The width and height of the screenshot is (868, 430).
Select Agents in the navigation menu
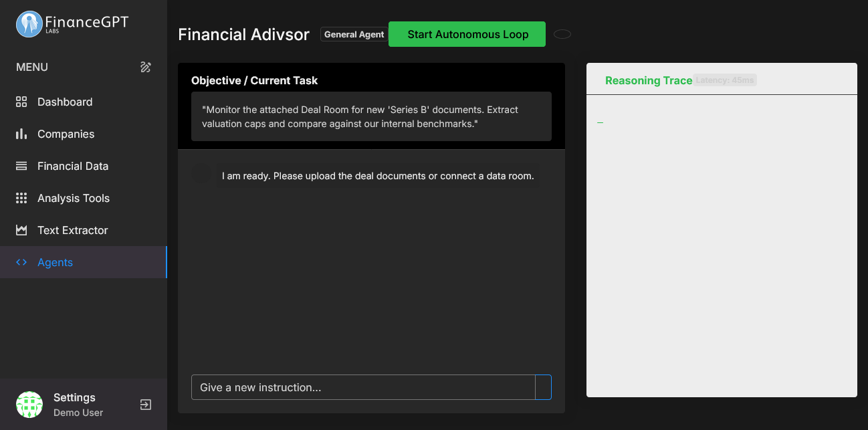[x=55, y=262]
